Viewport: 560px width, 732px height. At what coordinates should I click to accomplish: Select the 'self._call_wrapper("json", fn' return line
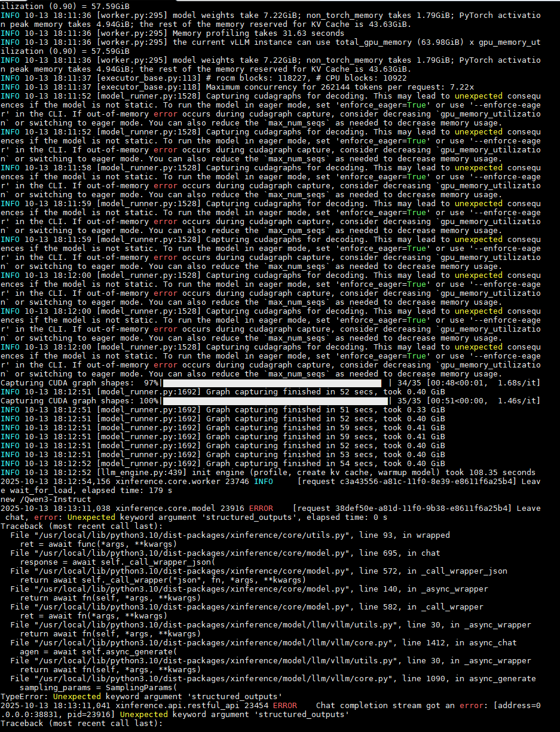pyautogui.click(x=163, y=580)
